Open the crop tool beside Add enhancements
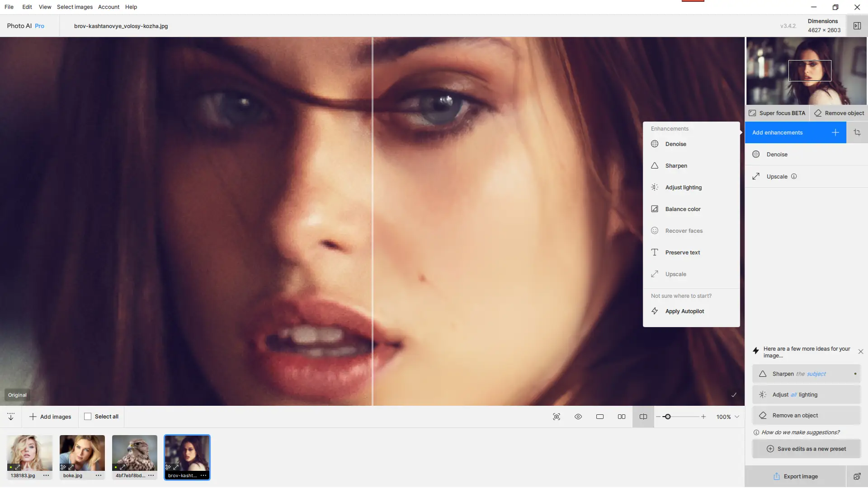The image size is (868, 488). [x=857, y=132]
